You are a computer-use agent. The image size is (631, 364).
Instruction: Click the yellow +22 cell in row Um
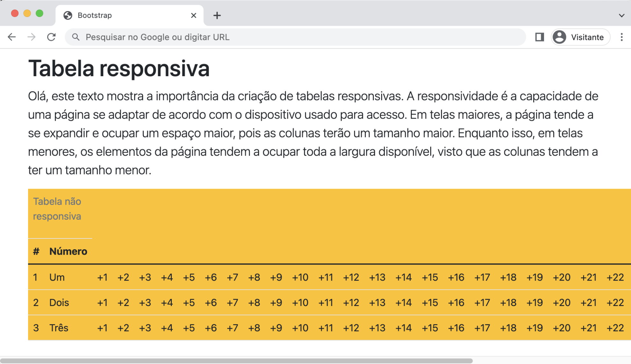[x=616, y=277]
